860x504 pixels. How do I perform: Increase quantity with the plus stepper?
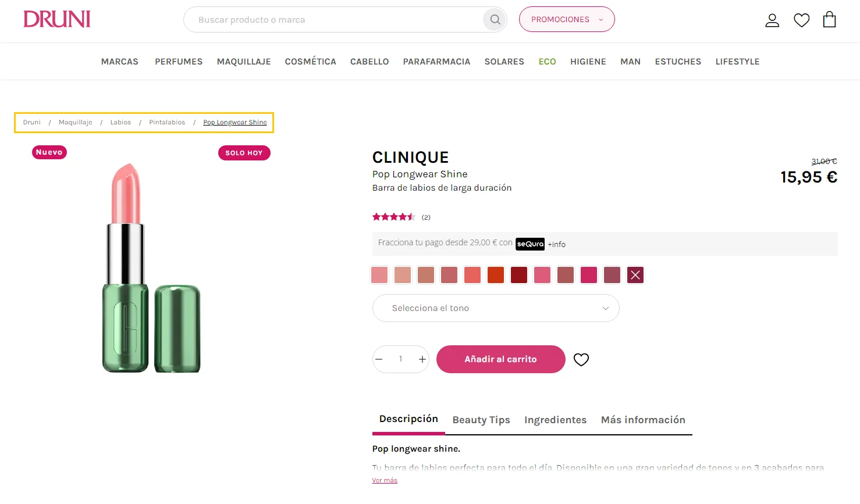click(422, 359)
